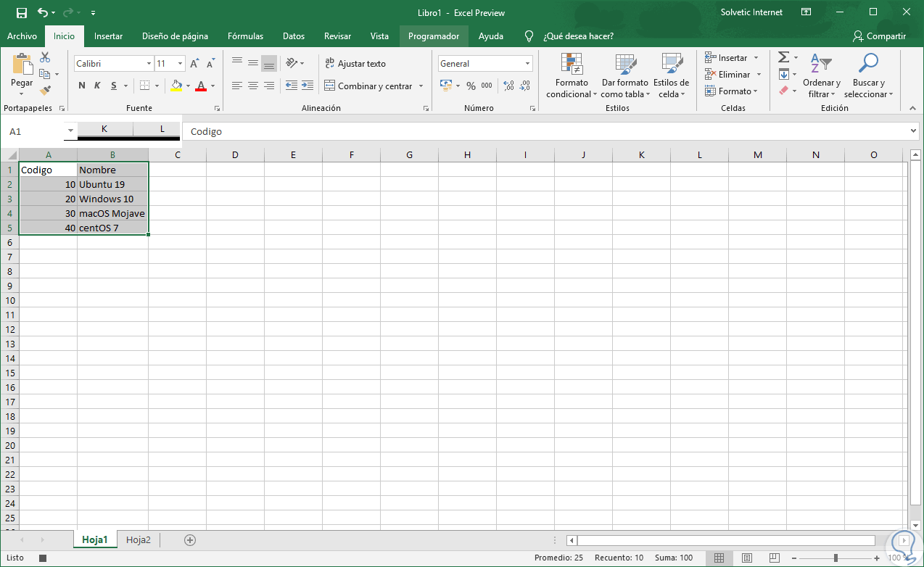Open Ordenar y filtrar menu
Screen dimensions: 924x567
[x=821, y=75]
